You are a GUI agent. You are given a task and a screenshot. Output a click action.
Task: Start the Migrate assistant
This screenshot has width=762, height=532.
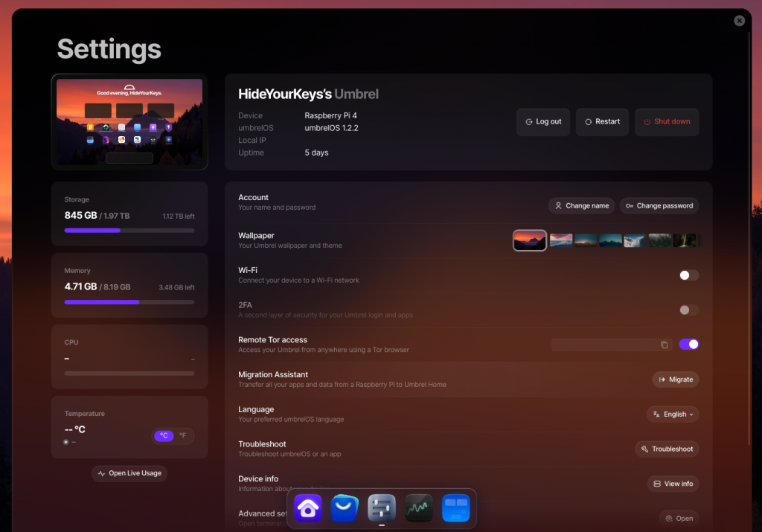tap(676, 379)
